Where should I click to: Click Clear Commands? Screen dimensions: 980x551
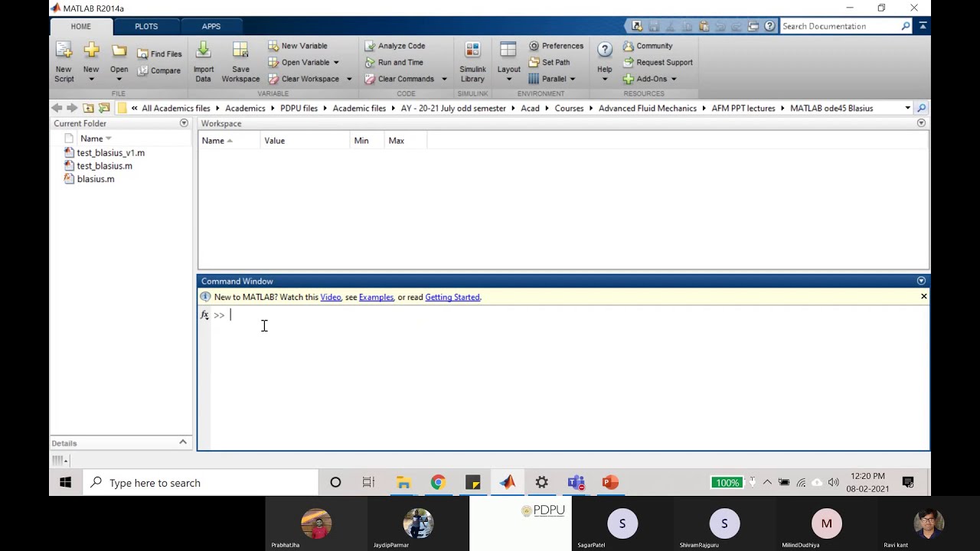pyautogui.click(x=400, y=79)
